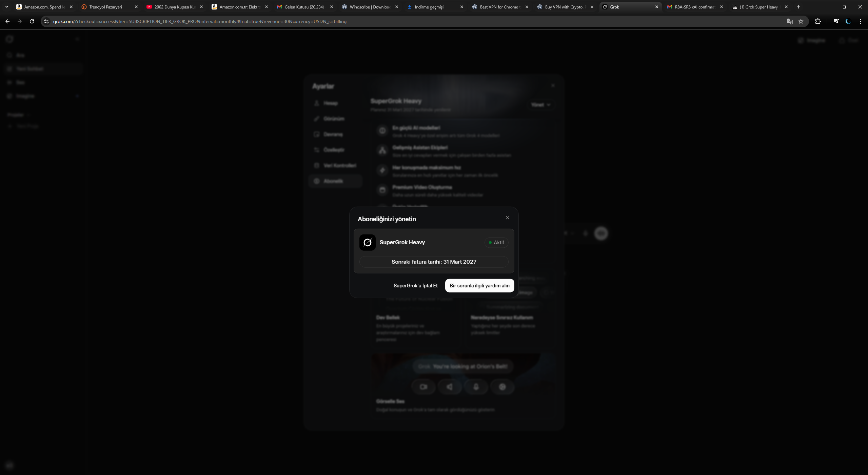The image size is (868, 475).
Task: Close the Buy VPN with Crypto tab
Action: (x=592, y=7)
